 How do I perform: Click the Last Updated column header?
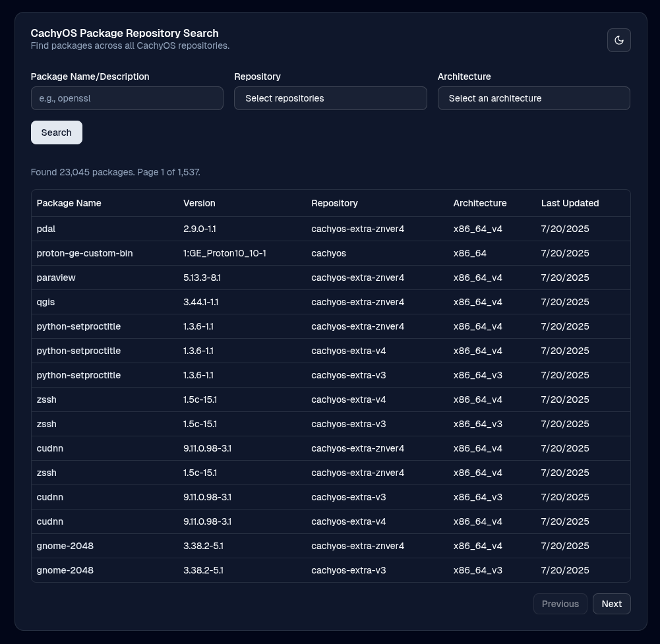[570, 203]
